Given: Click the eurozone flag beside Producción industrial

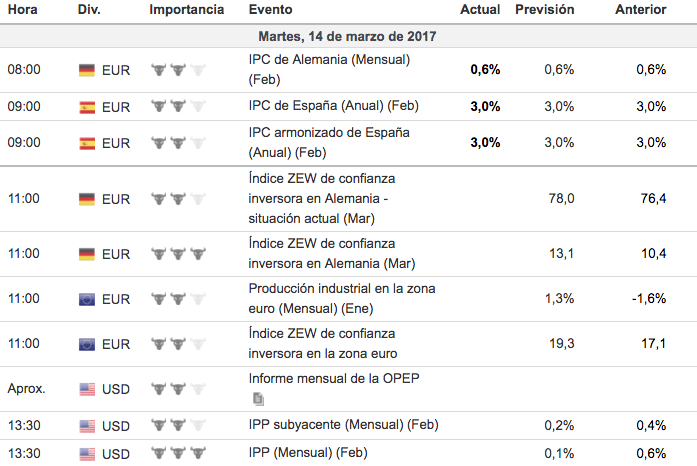Looking at the screenshot, I should click(87, 298).
